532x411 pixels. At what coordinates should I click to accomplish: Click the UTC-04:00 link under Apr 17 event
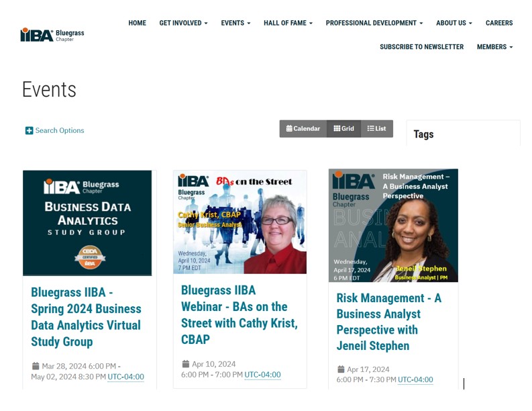415,379
